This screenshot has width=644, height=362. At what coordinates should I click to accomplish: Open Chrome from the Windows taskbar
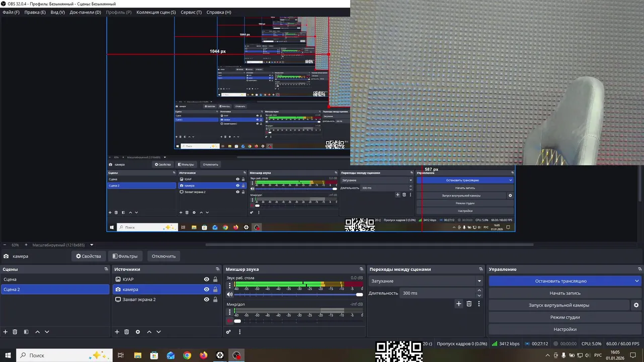(x=187, y=355)
